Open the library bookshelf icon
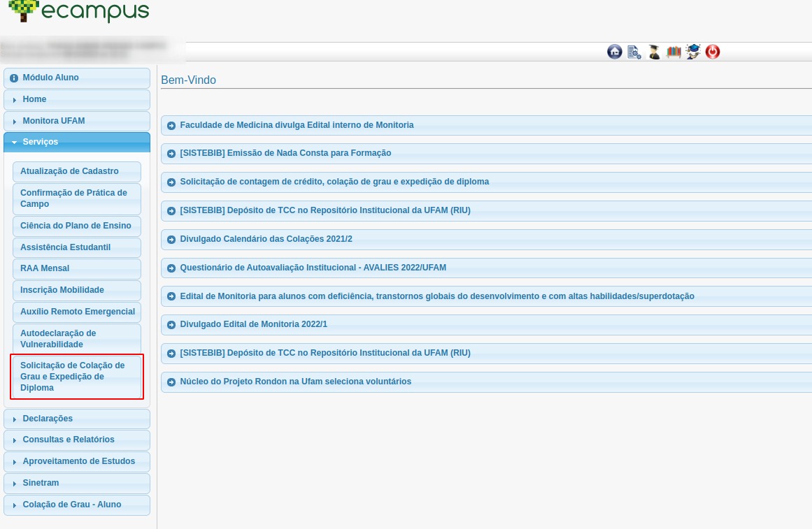812x529 pixels. click(x=674, y=52)
